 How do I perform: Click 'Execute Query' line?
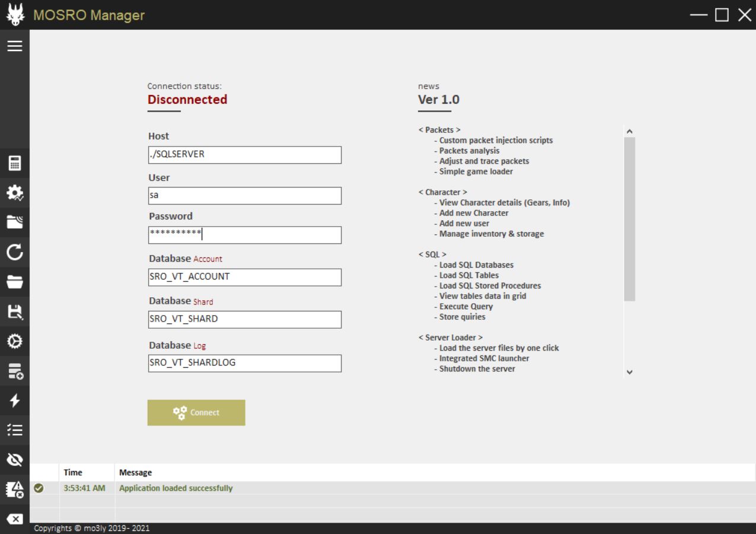click(463, 307)
